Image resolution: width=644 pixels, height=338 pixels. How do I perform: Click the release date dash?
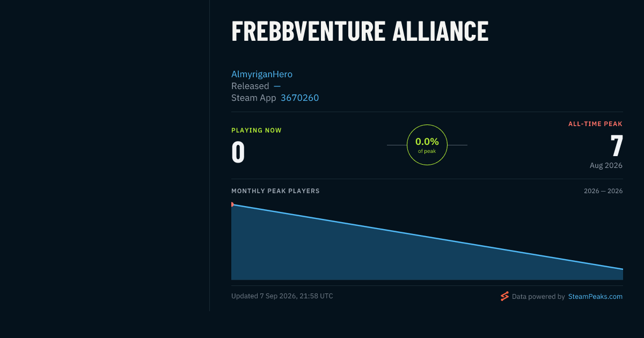(277, 86)
